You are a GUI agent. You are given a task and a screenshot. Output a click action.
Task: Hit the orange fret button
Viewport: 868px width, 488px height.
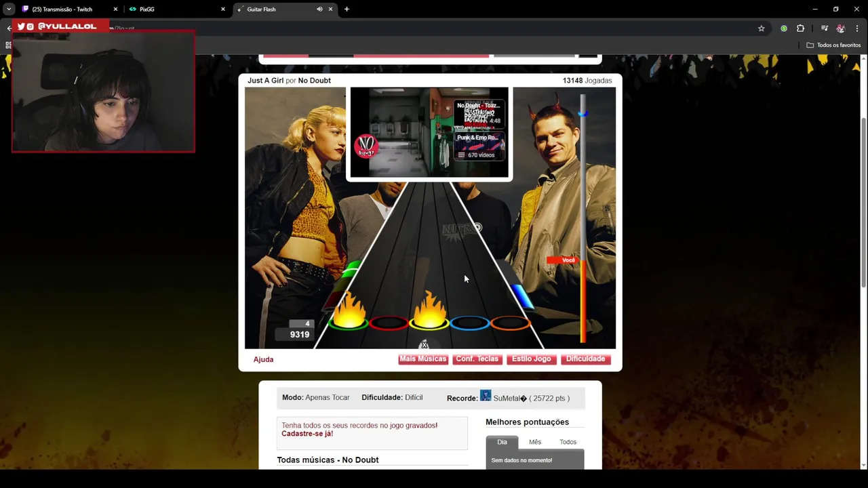(x=510, y=324)
